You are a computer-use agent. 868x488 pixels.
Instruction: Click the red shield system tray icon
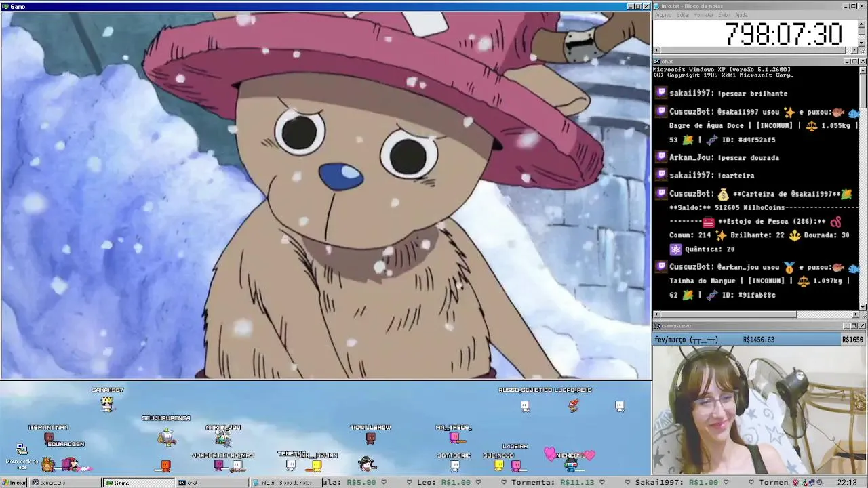tap(795, 483)
